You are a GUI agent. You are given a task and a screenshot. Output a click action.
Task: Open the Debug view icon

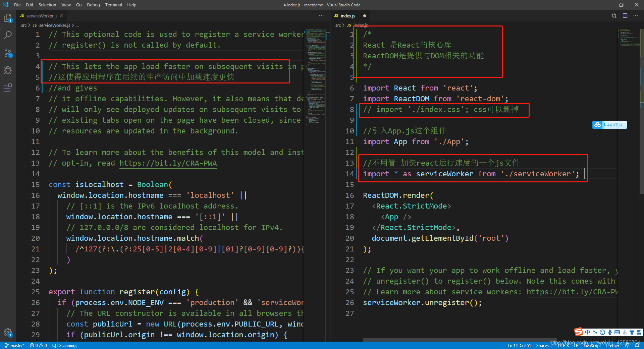point(8,70)
